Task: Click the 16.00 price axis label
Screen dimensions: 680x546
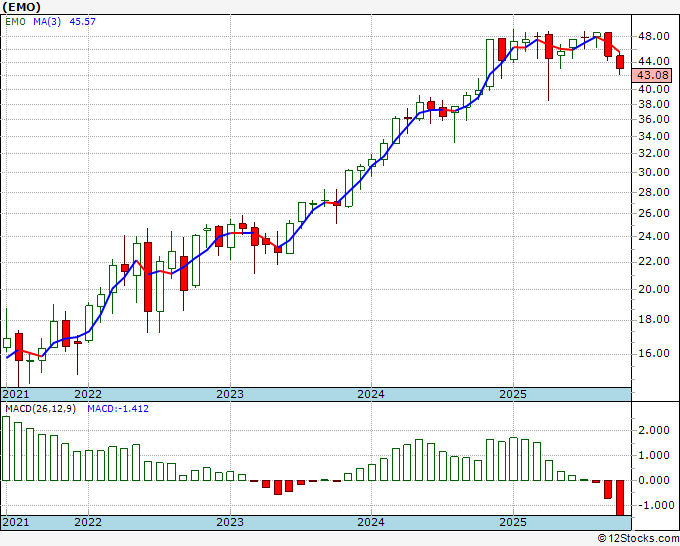Action: pos(653,353)
